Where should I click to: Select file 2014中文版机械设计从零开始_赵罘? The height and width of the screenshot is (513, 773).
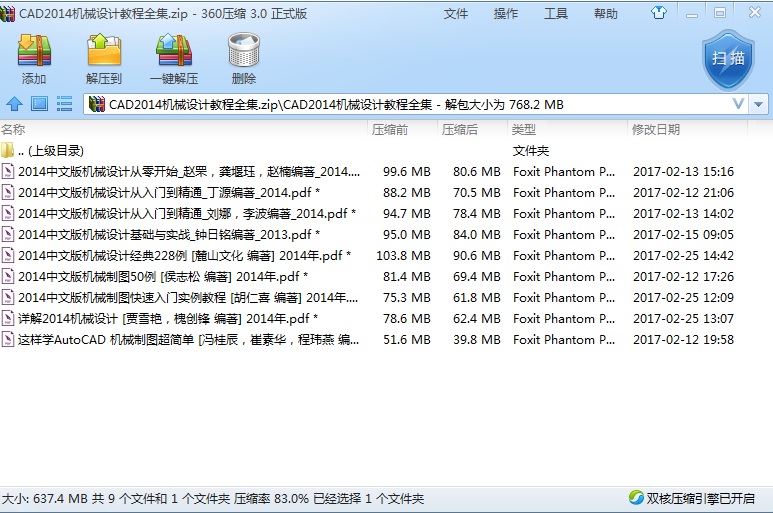click(189, 171)
